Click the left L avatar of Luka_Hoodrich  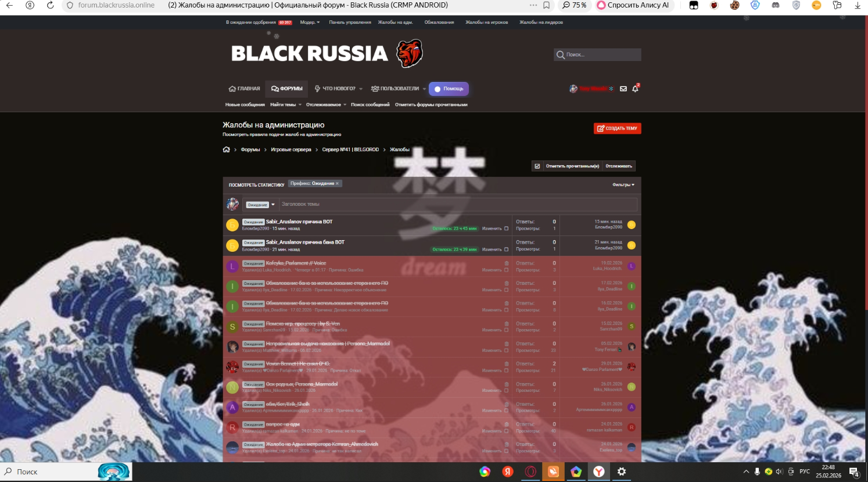click(232, 266)
